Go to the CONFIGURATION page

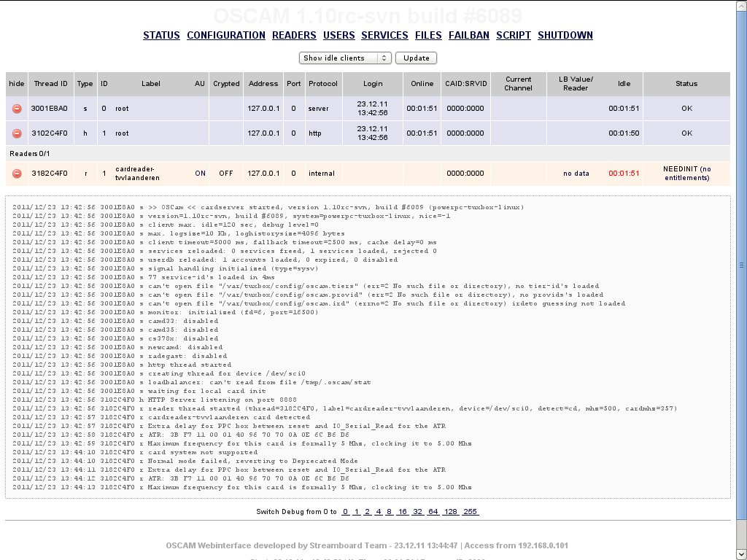coord(226,35)
